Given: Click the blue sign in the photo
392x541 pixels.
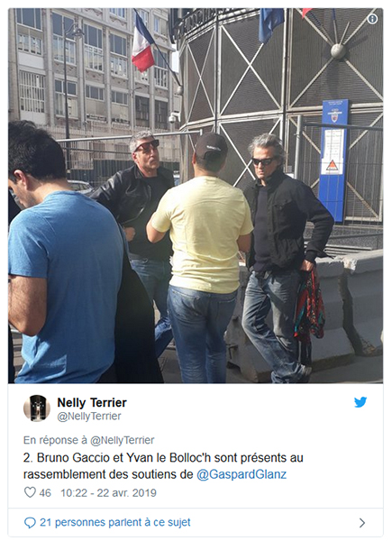Looking at the screenshot, I should [333, 160].
